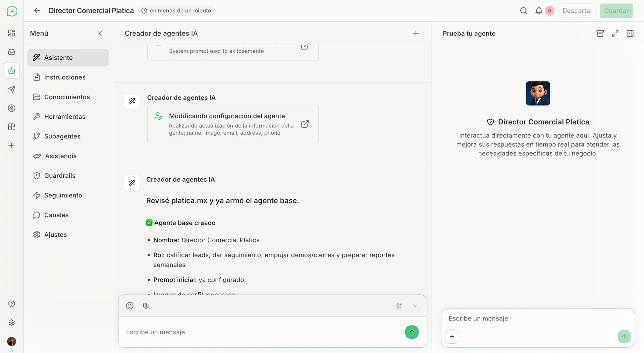Click the plus icon in left rail

coord(12,145)
